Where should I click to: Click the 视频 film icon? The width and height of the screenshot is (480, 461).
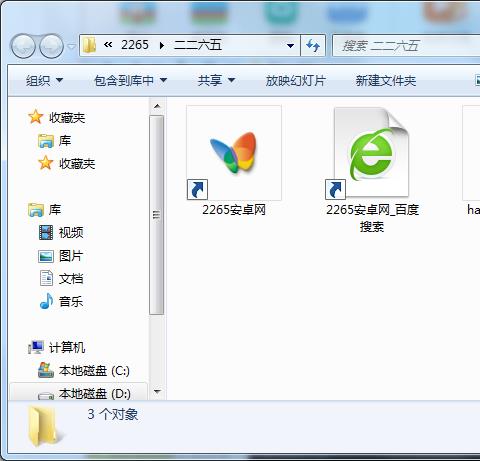click(46, 232)
